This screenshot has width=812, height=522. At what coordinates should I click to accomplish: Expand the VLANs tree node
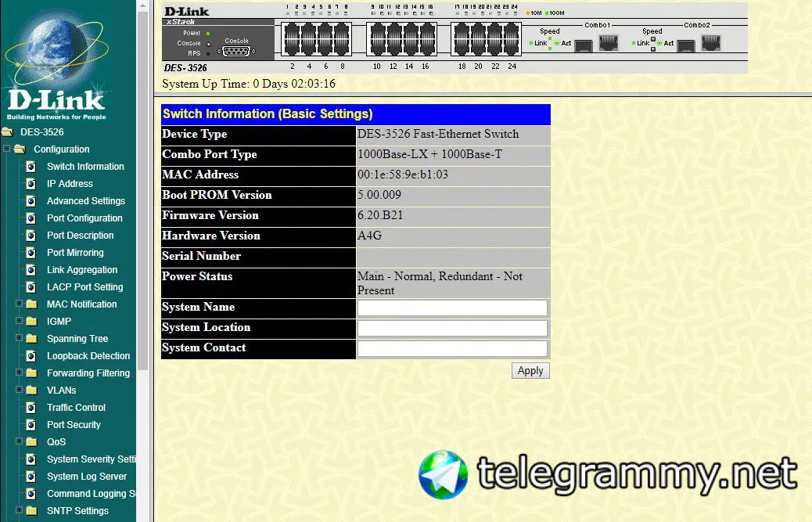click(19, 390)
